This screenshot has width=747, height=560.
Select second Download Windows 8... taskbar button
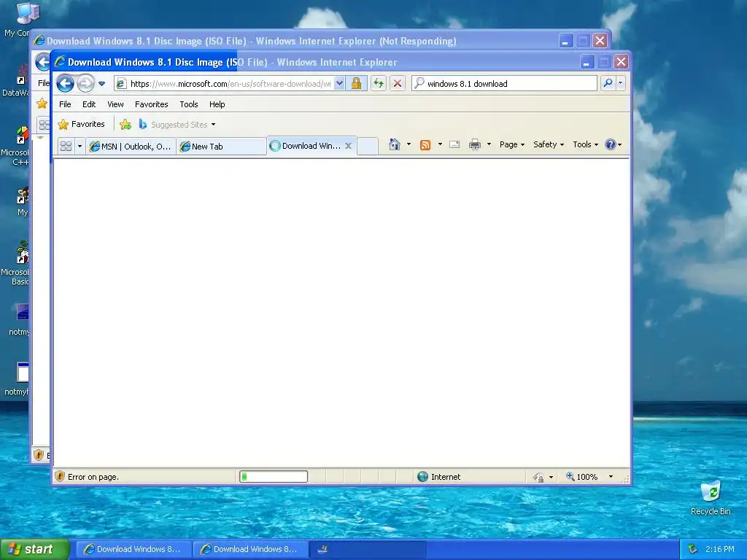[x=251, y=549]
